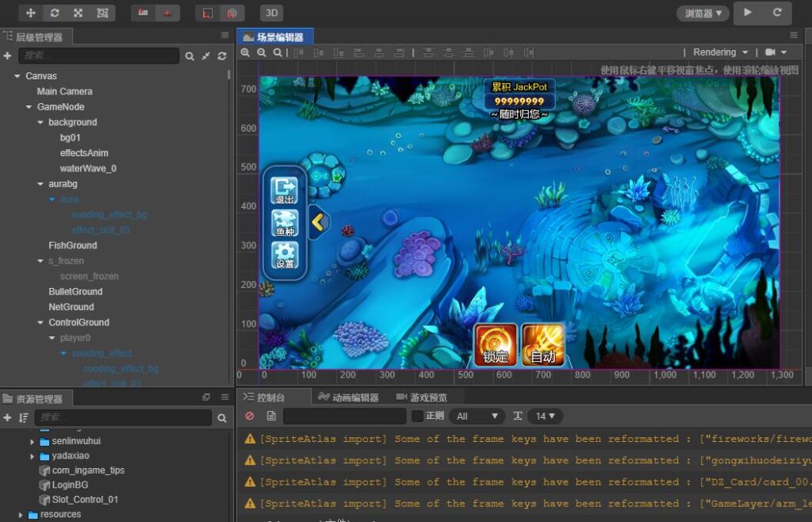Clear the console log
Screen dimensions: 812x522
250,416
